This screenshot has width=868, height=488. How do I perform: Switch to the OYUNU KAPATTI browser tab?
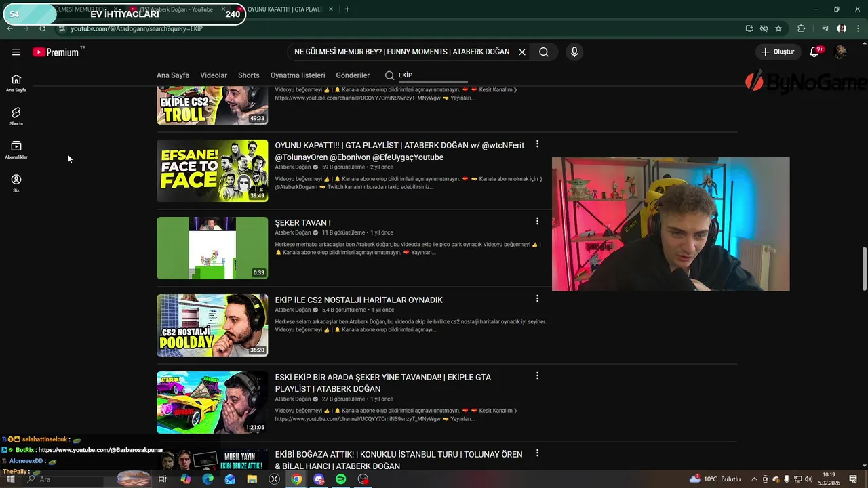[285, 9]
